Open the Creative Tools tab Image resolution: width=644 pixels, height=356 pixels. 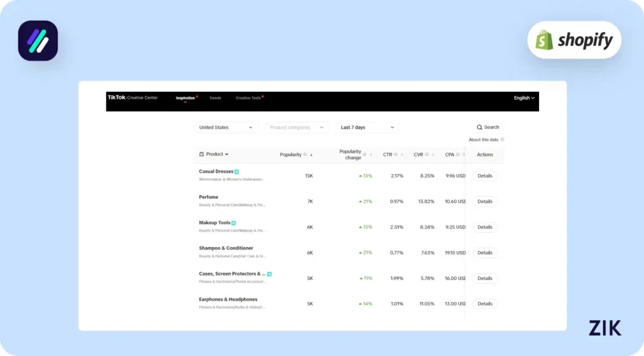[248, 98]
